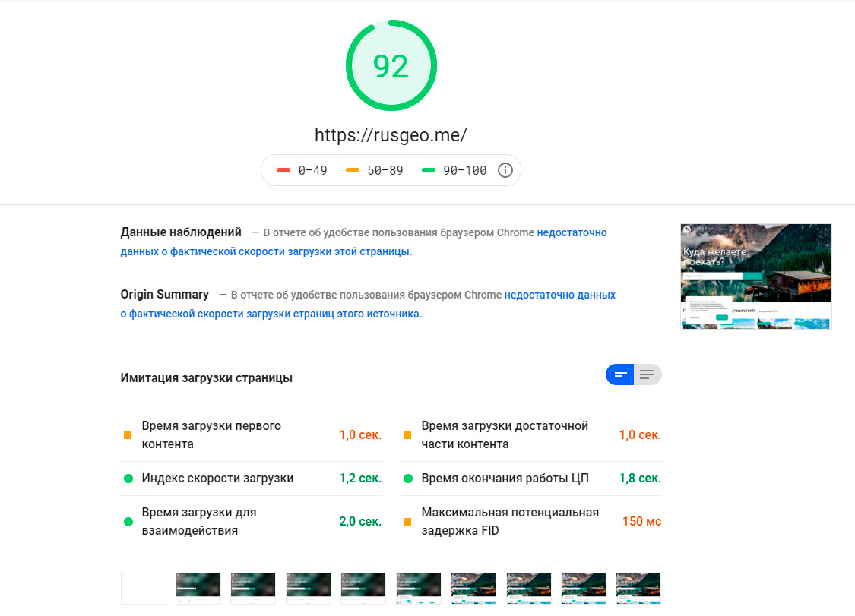This screenshot has width=855, height=616.
Task: Click the orange 50-89 range indicator icon
Action: point(353,170)
